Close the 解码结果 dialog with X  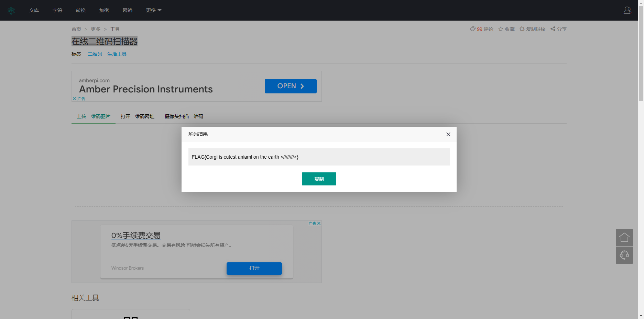pyautogui.click(x=448, y=134)
